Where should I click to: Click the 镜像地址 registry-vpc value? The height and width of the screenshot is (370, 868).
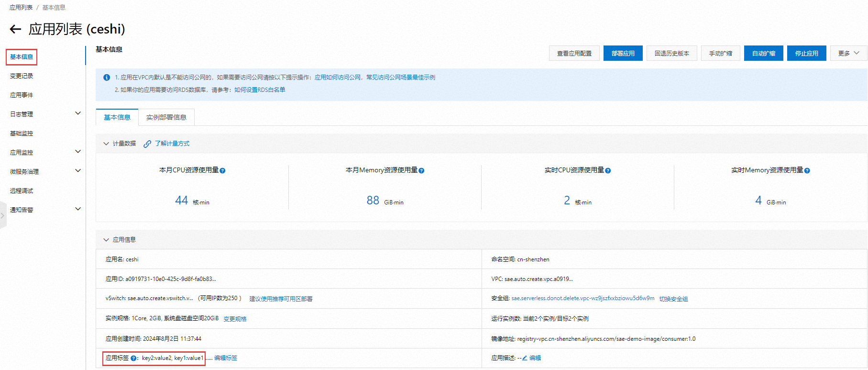coord(606,339)
